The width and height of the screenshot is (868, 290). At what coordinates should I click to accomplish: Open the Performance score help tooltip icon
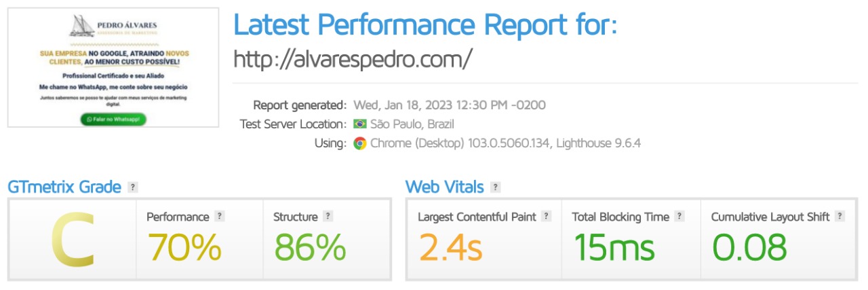(219, 217)
